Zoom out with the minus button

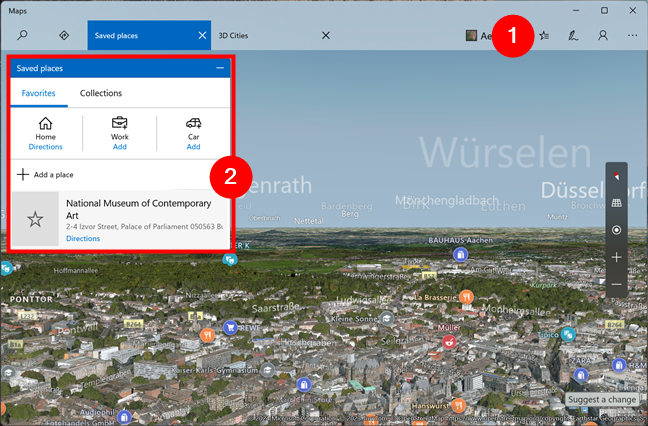click(616, 284)
